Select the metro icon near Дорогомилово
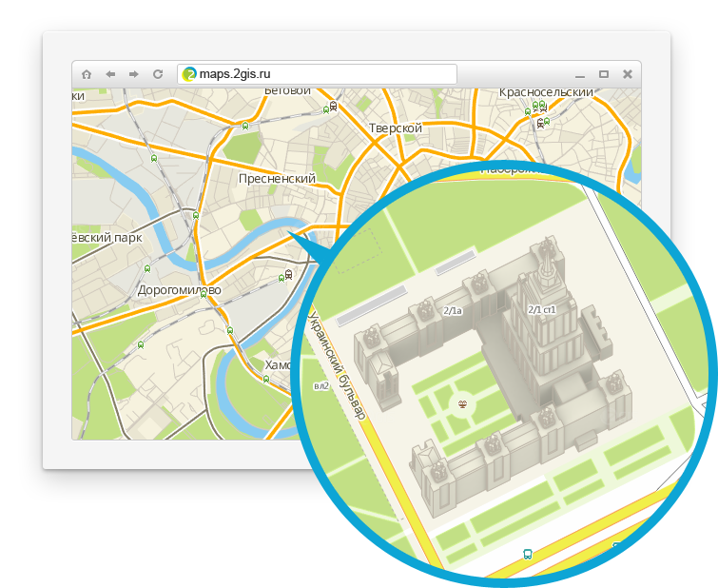This screenshot has height=588, width=718. (204, 294)
